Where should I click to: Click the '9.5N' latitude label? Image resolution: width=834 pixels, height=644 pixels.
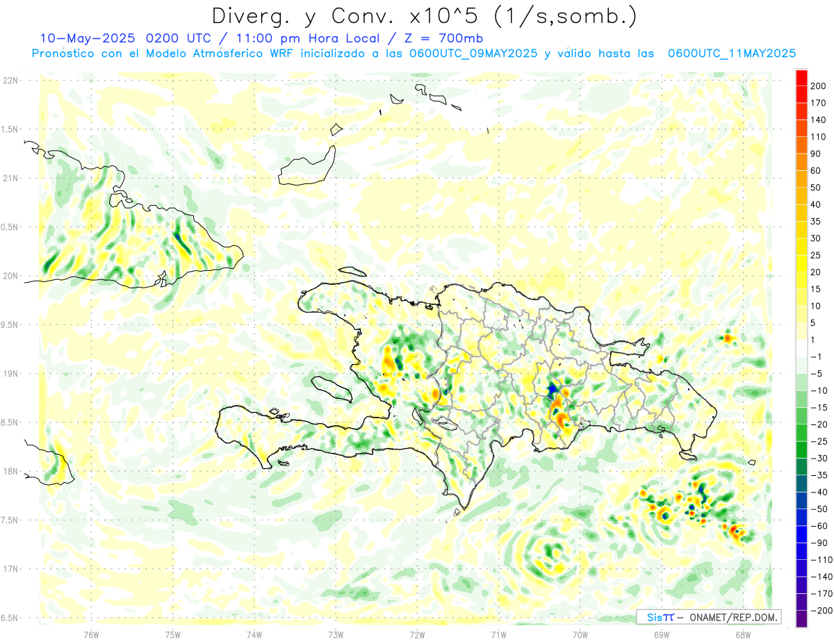click(x=9, y=324)
